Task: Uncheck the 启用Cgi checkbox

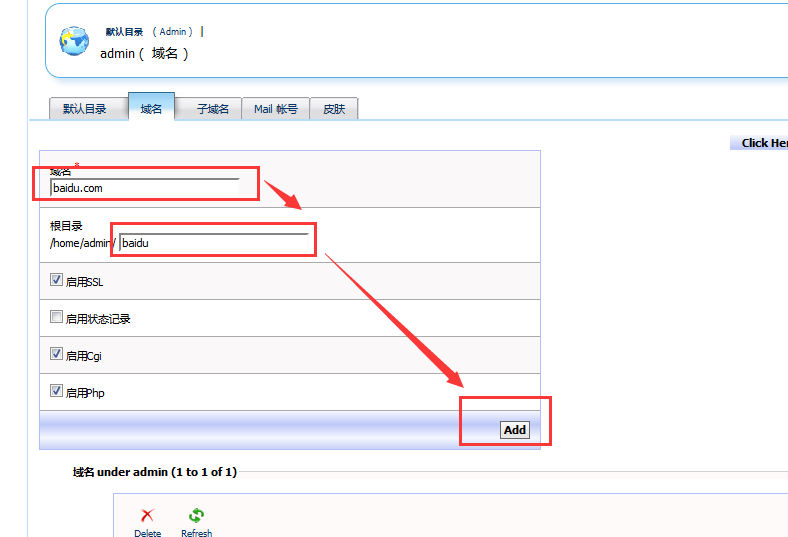Action: [x=57, y=354]
